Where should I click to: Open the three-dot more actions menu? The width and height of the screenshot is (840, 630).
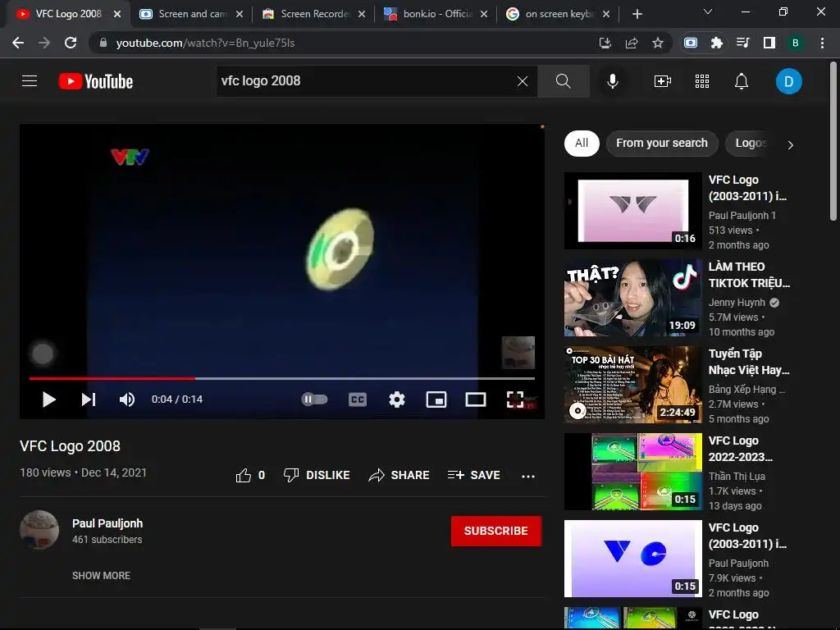[528, 476]
